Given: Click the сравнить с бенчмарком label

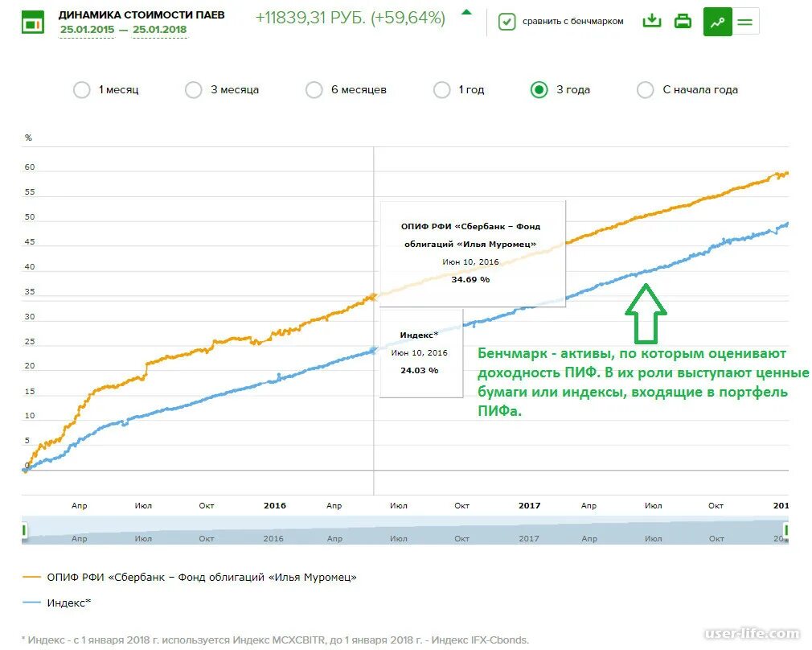Looking at the screenshot, I should [572, 21].
